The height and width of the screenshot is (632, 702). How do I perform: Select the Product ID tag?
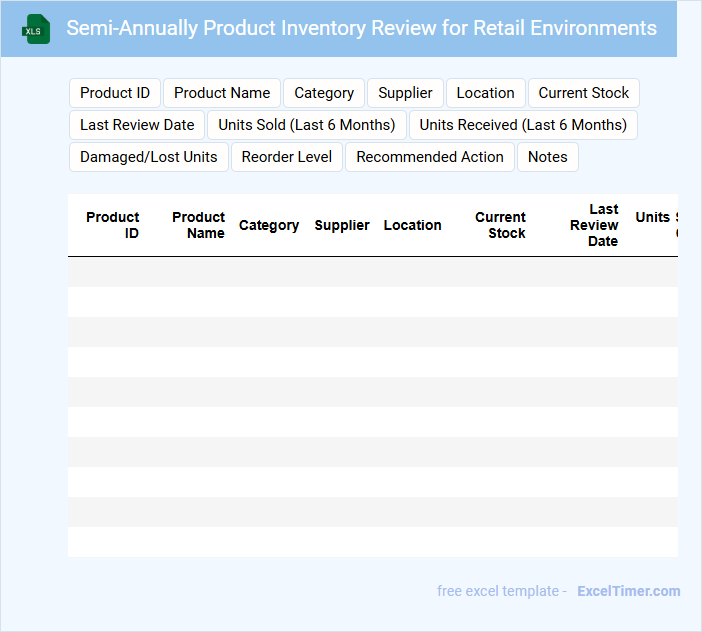pos(115,93)
